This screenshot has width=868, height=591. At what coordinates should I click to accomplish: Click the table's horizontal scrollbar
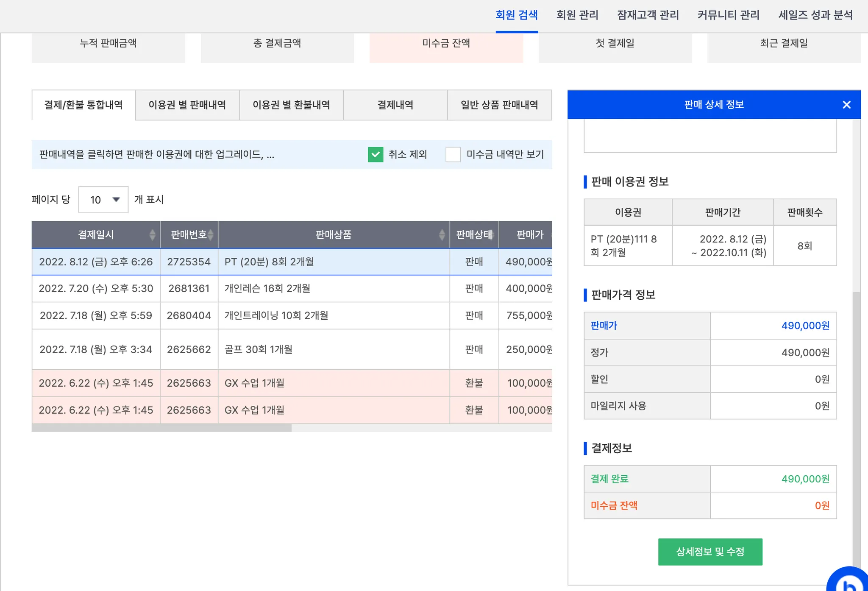pyautogui.click(x=161, y=428)
